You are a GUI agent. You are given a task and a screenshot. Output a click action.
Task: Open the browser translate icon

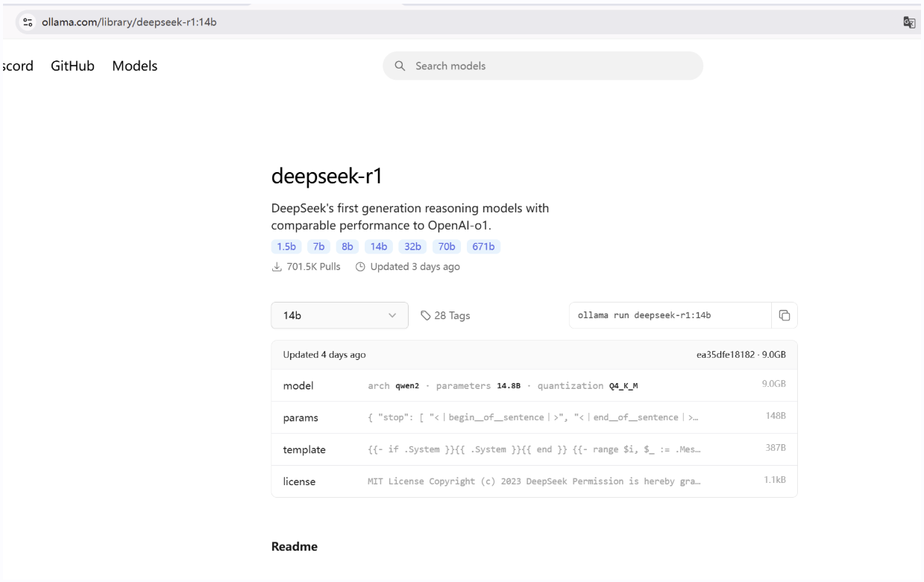point(908,23)
